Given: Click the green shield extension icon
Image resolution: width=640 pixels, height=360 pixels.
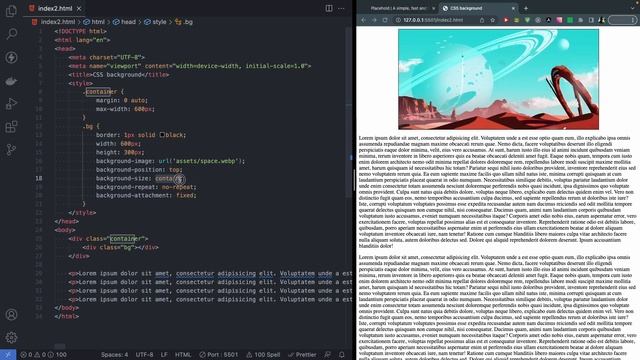Looking at the screenshot, I should pyautogui.click(x=527, y=20).
